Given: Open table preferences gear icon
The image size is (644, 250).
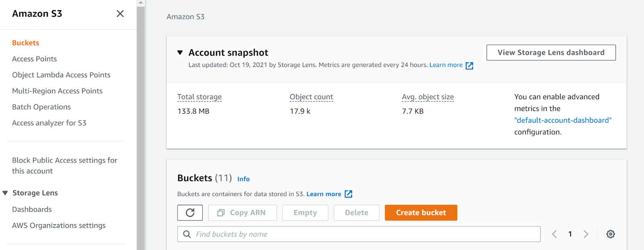Looking at the screenshot, I should click(611, 234).
